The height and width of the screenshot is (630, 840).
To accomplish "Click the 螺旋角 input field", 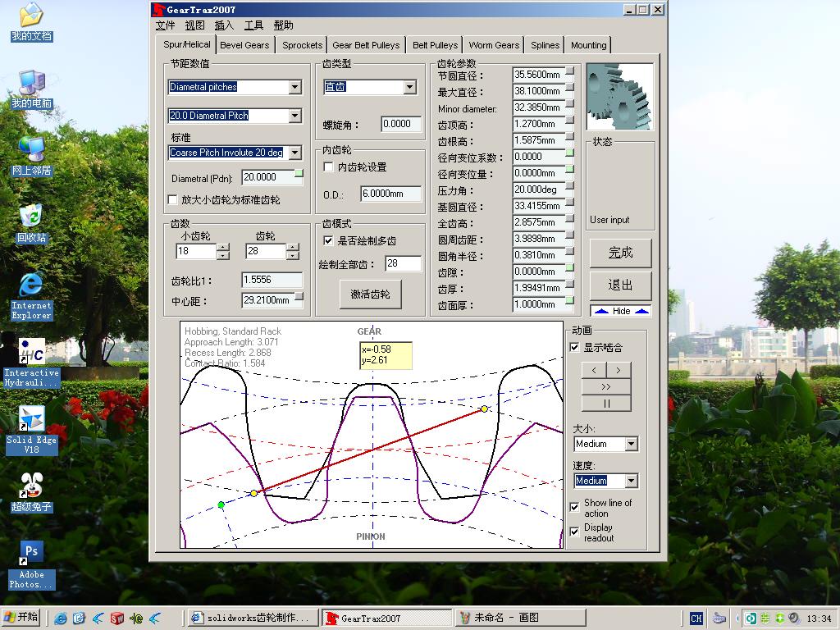I will pos(401,124).
